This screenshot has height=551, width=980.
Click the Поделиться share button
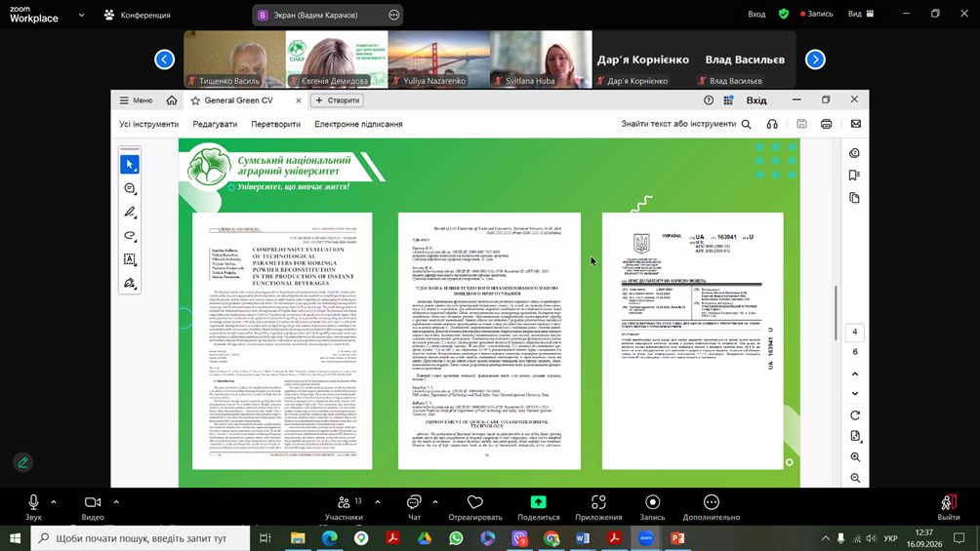[x=538, y=507]
